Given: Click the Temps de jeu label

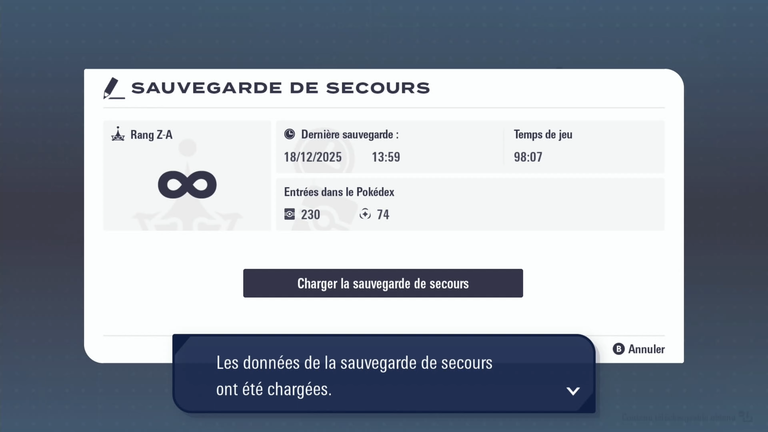Looking at the screenshot, I should click(543, 134).
